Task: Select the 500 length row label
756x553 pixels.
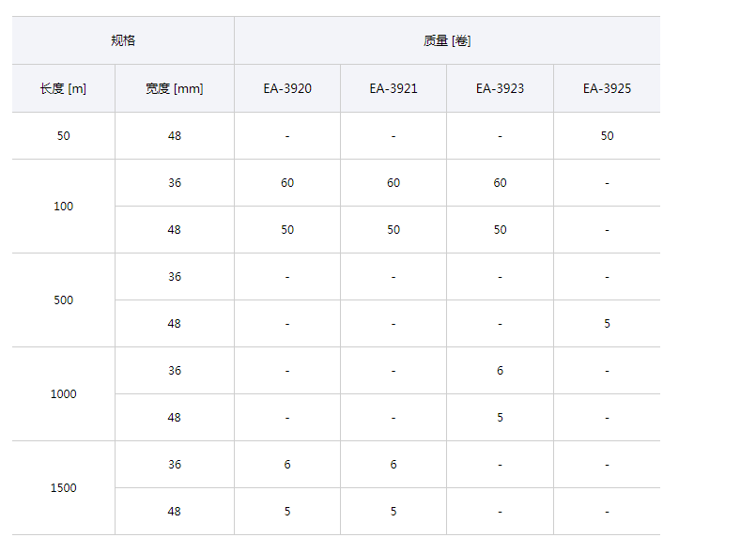Action: [63, 300]
